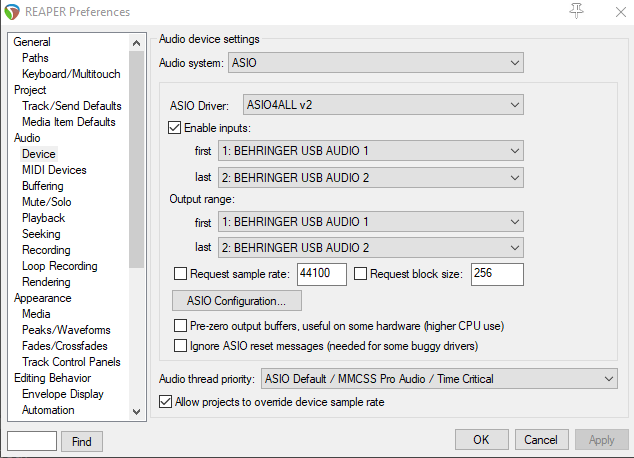Click OK to confirm preferences
634x458 pixels.
482,439
